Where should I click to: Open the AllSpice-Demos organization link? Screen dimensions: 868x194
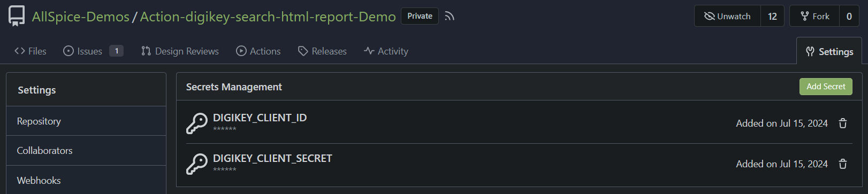(x=80, y=17)
